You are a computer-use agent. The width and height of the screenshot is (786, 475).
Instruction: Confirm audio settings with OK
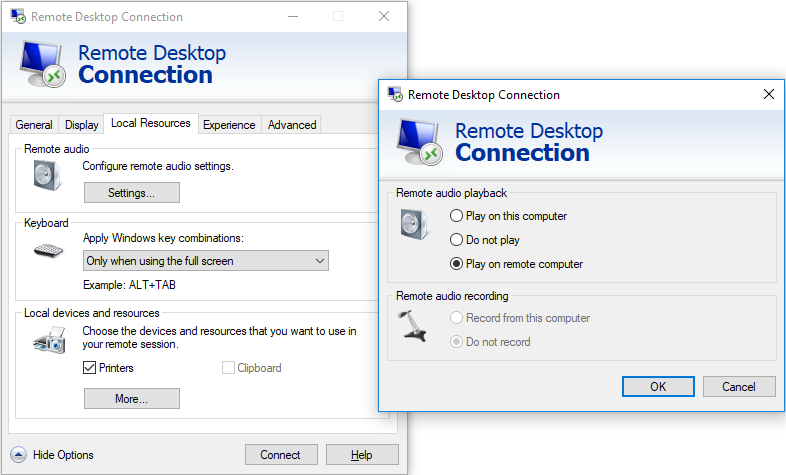[x=658, y=386]
